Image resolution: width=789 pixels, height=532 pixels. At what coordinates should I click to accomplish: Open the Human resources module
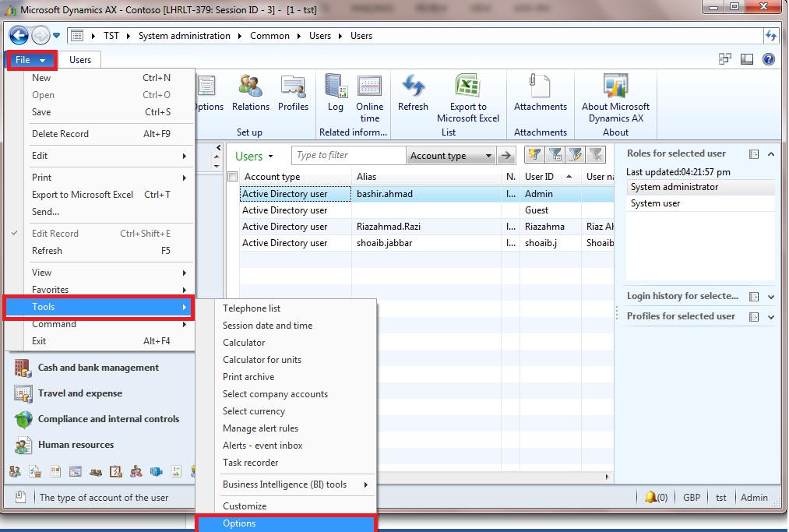point(76,445)
